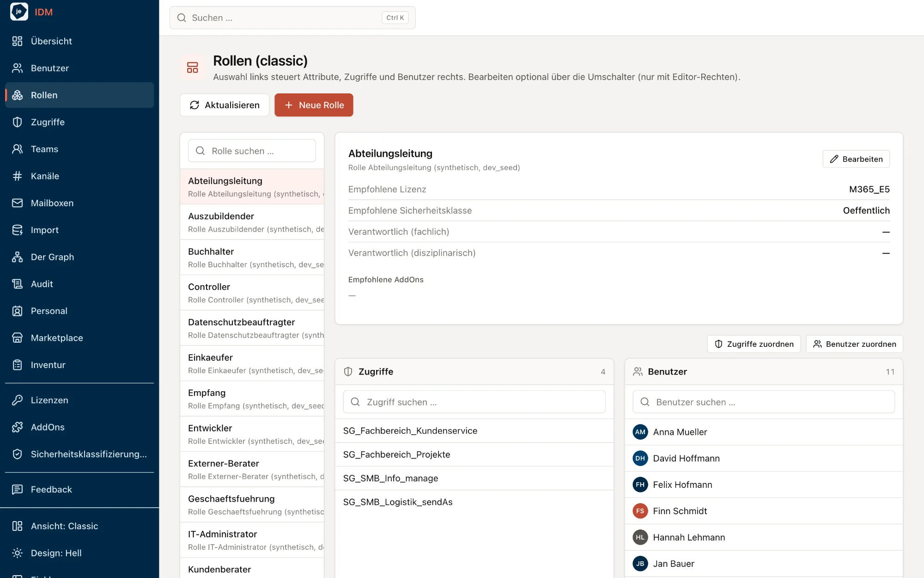Select the Buchhalter role

[252, 258]
